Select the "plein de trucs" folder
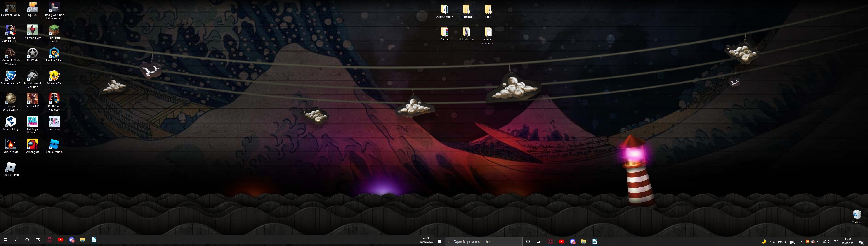Viewport: 868px width, 246px height. tap(466, 33)
